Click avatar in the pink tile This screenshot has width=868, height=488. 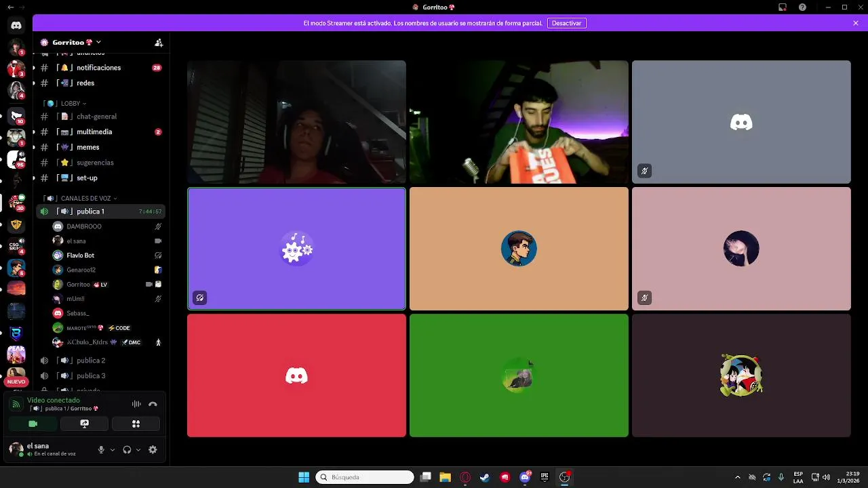click(741, 249)
